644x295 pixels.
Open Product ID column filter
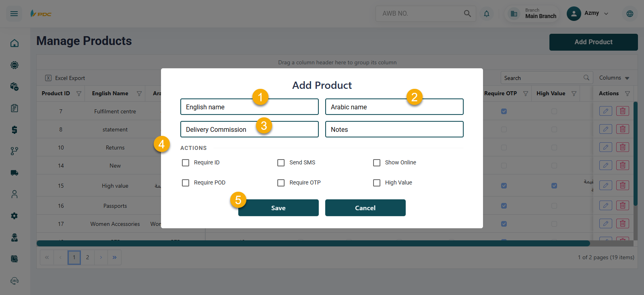[x=79, y=94]
